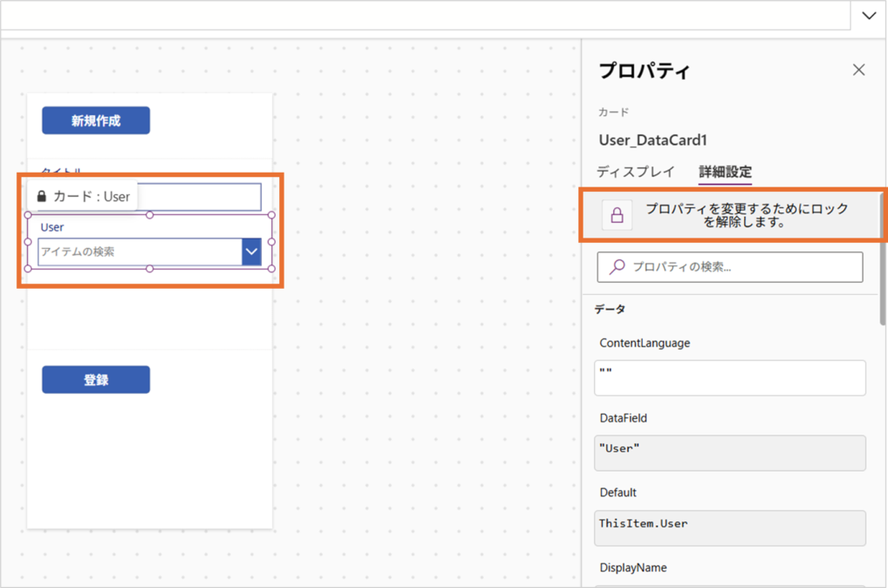Screen dimensions: 888x588
Task: Click the DataField "User" value box
Action: pos(730,453)
